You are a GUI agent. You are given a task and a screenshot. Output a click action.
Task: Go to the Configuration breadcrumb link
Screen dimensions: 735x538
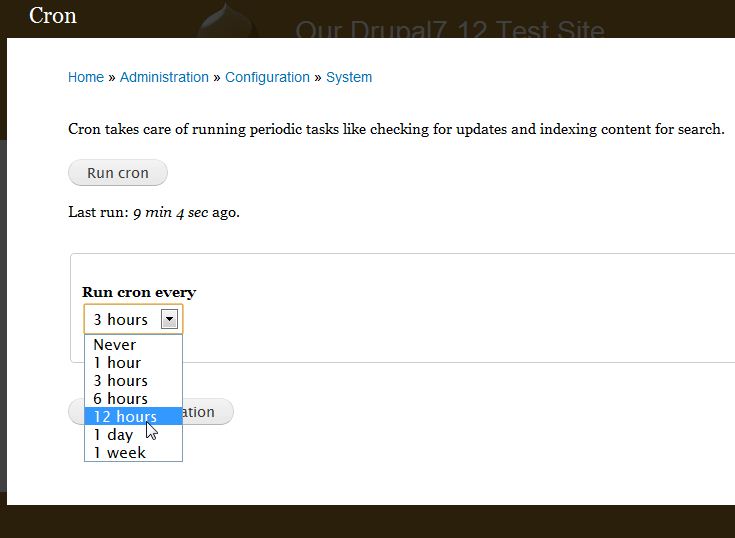tap(267, 77)
